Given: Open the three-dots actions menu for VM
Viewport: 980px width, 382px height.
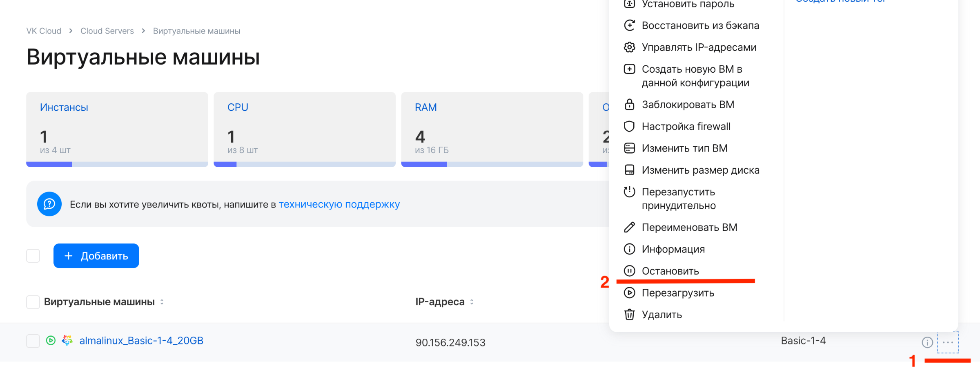Looking at the screenshot, I should coord(948,342).
